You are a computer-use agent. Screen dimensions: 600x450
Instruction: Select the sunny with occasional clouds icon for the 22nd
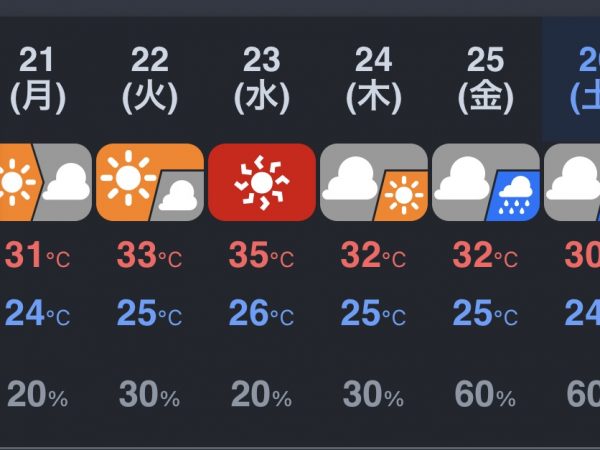(x=150, y=182)
